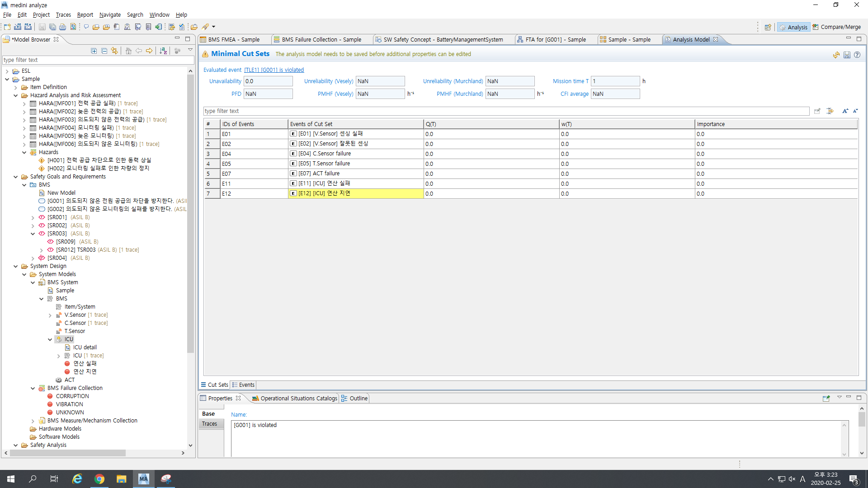Click the help question mark icon
Viewport: 868px width, 488px height.
(857, 55)
